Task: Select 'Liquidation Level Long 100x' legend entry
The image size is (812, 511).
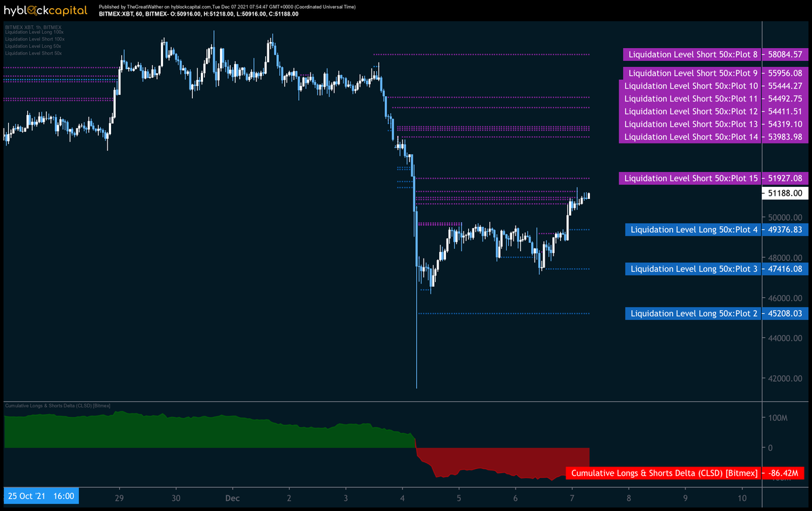Action: [x=34, y=33]
